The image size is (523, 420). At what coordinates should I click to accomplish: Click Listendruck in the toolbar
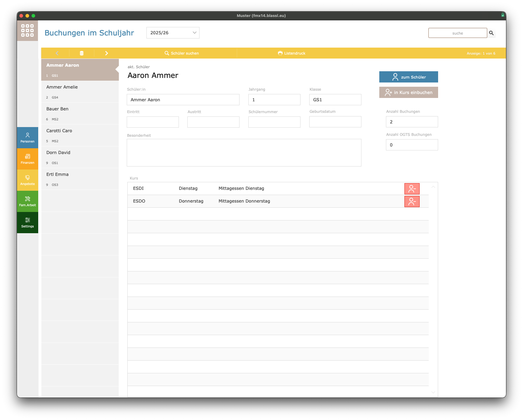click(x=292, y=53)
